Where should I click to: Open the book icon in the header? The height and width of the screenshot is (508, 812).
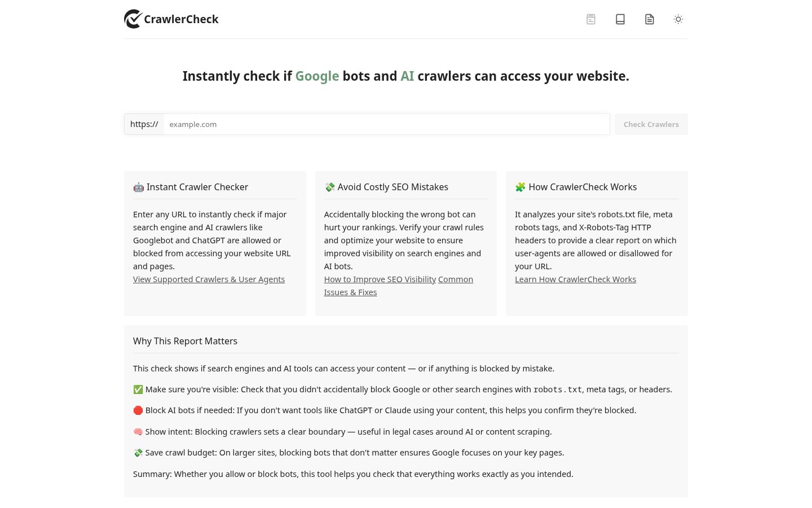[x=620, y=19]
